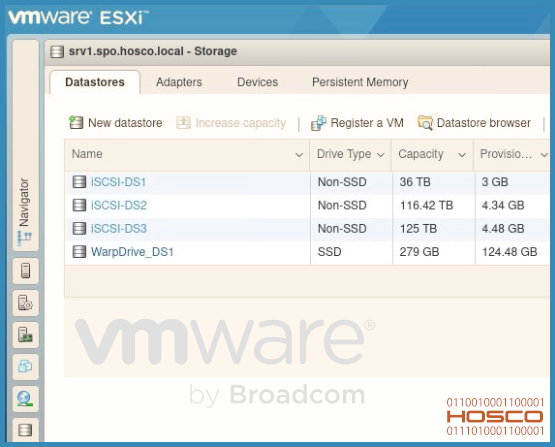Viewport: 555px width, 447px height.
Task: Open Host from sidebar icon
Action: click(x=25, y=271)
